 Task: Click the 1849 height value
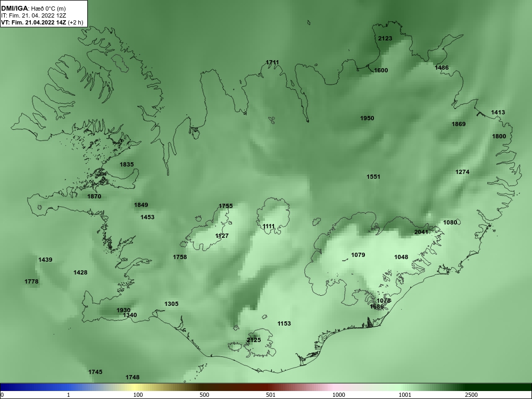click(x=141, y=205)
